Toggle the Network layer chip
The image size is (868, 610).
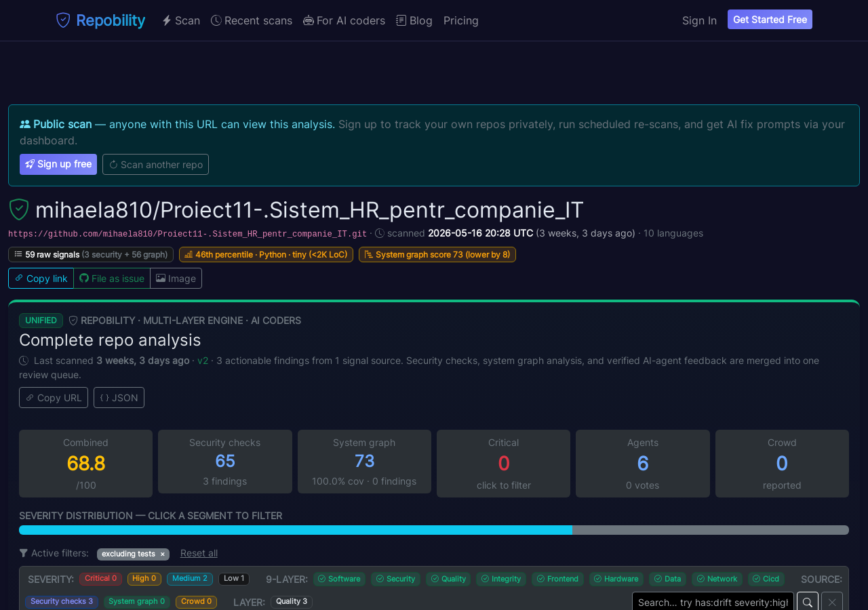(x=717, y=579)
